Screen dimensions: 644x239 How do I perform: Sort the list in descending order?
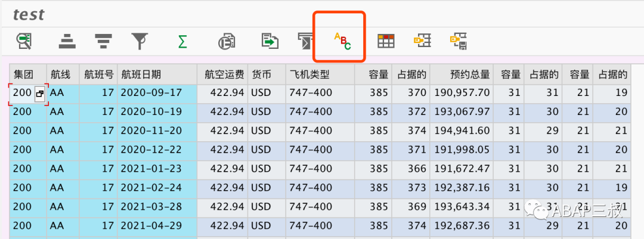point(104,41)
